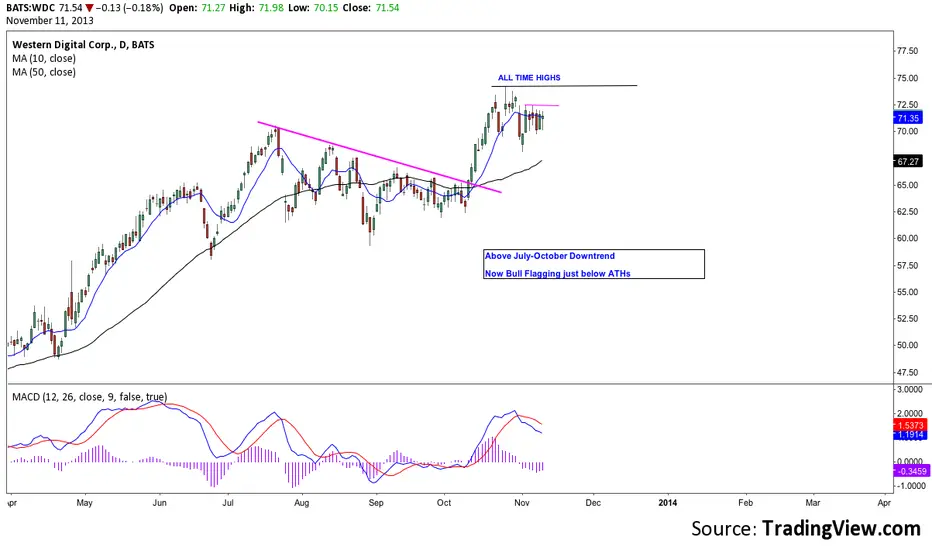Select the black 67.27 moving average tag
This screenshot has height=550, width=932.
(x=908, y=161)
